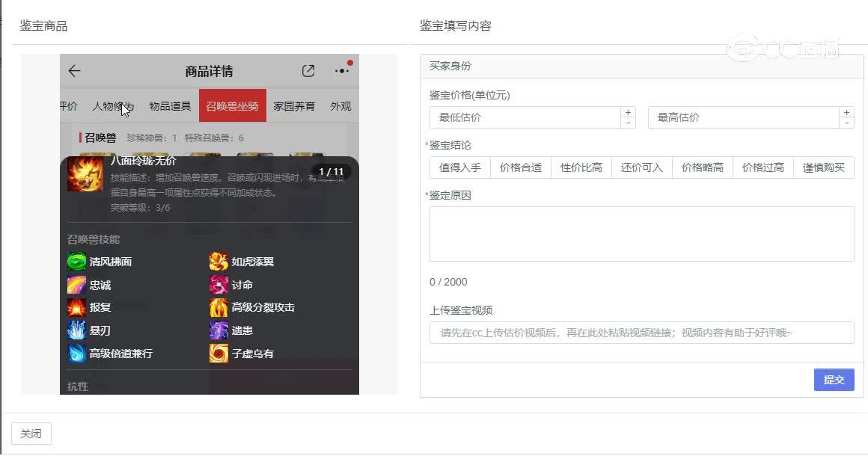Choose 还价可入 as appraisal conclusion

point(641,167)
